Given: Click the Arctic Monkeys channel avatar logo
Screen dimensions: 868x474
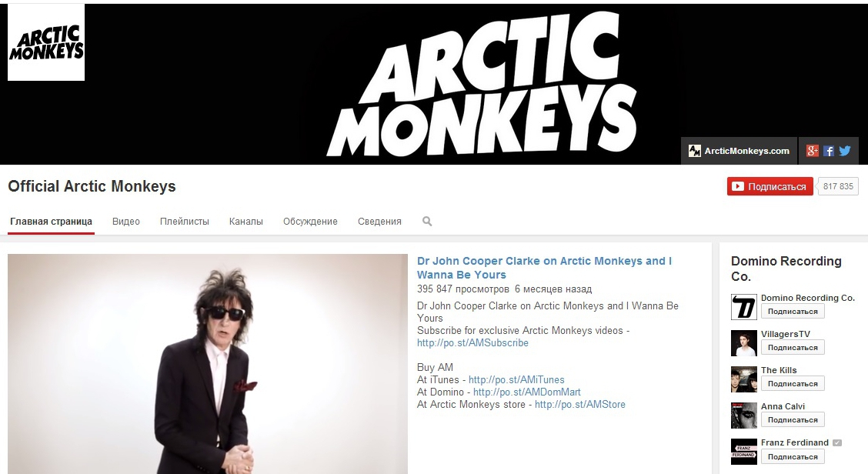Looking at the screenshot, I should click(46, 42).
